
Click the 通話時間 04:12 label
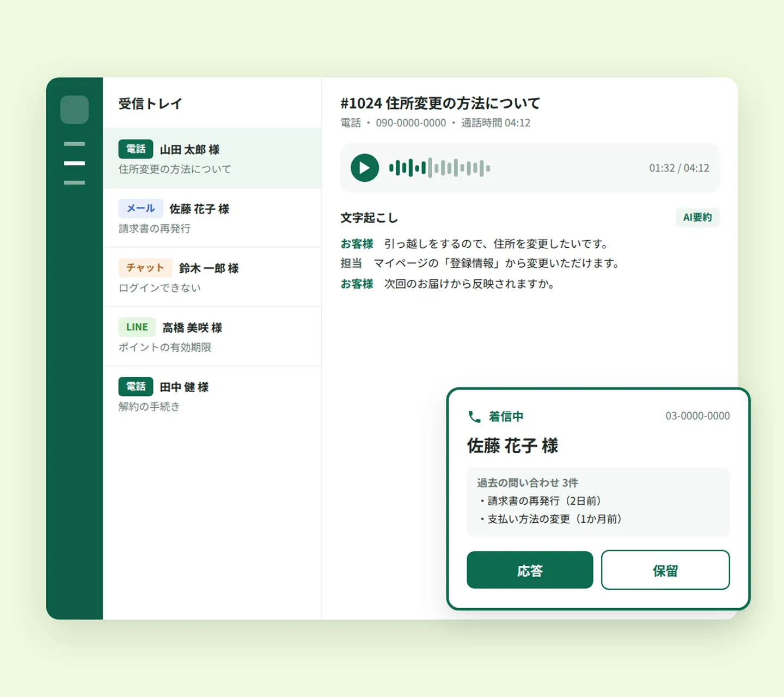point(495,123)
